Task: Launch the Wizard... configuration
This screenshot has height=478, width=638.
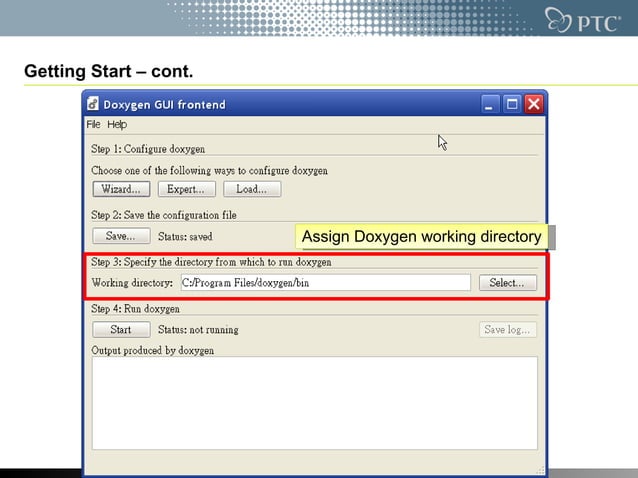Action: (121, 189)
